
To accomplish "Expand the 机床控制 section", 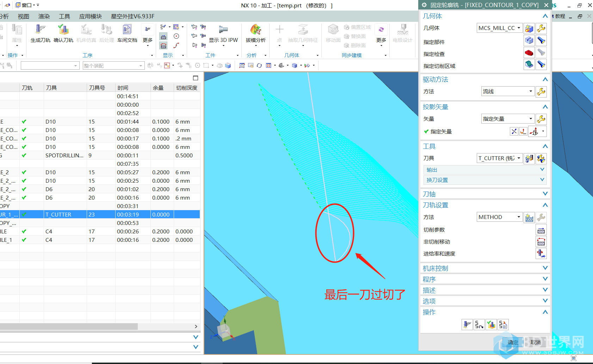I will (485, 268).
